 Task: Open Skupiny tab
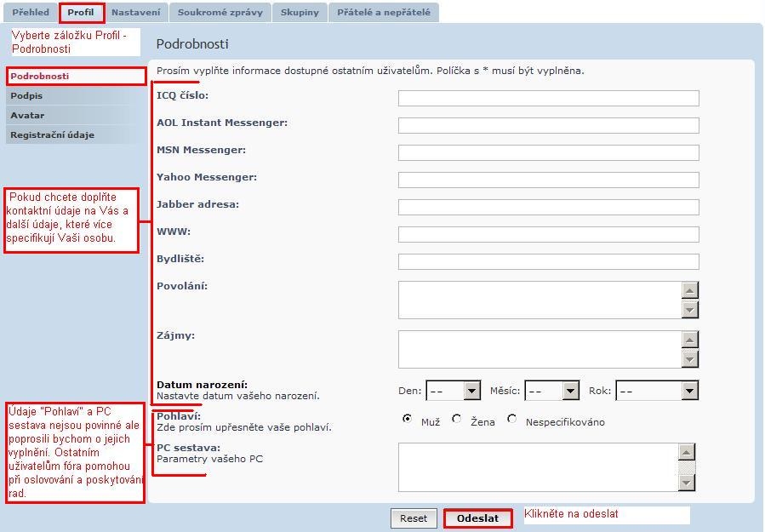300,13
